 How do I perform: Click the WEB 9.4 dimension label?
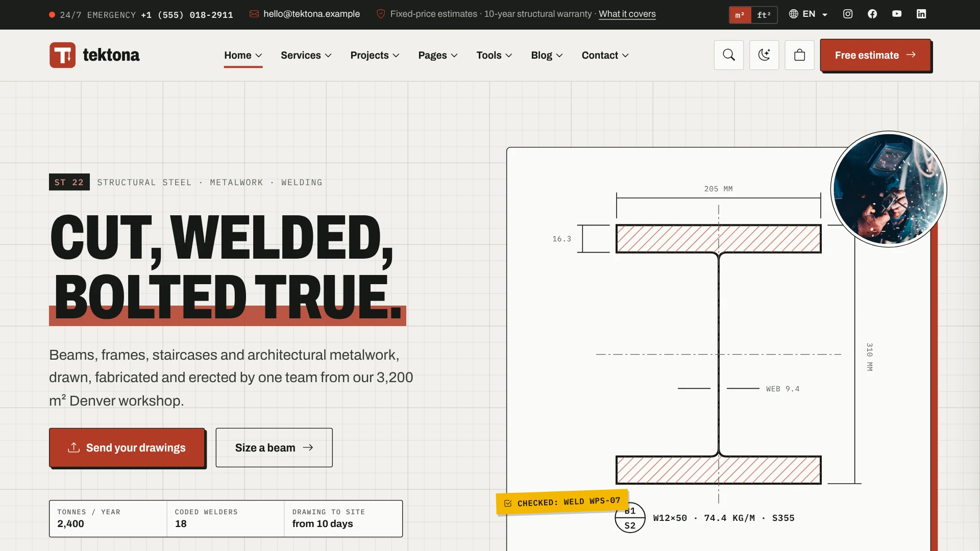782,389
